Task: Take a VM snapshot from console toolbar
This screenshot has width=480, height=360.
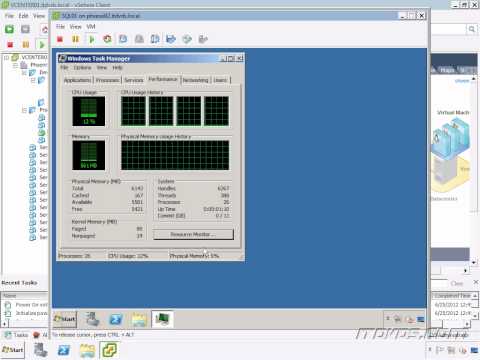Action: (123, 39)
